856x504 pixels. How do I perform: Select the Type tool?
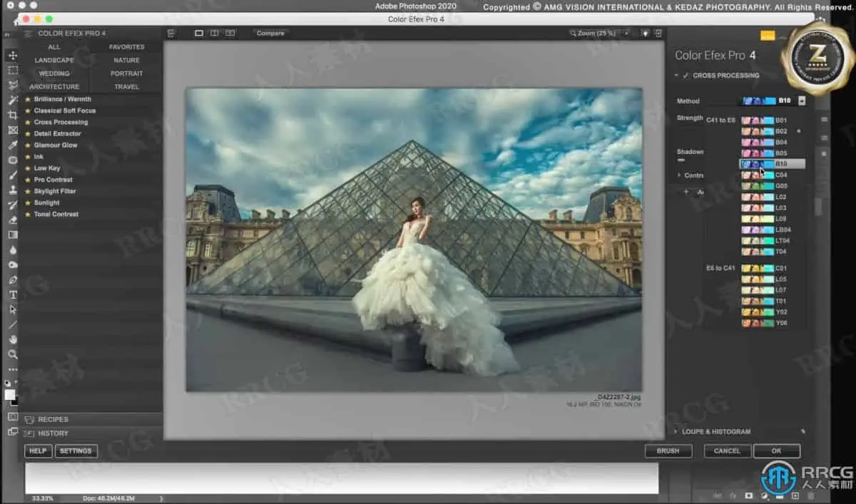coord(13,294)
